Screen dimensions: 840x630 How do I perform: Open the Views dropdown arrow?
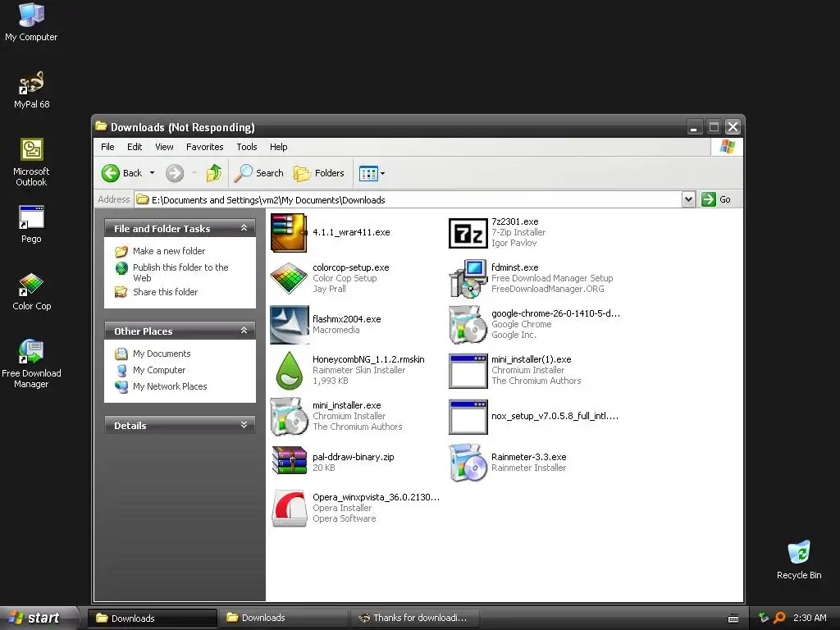(382, 173)
